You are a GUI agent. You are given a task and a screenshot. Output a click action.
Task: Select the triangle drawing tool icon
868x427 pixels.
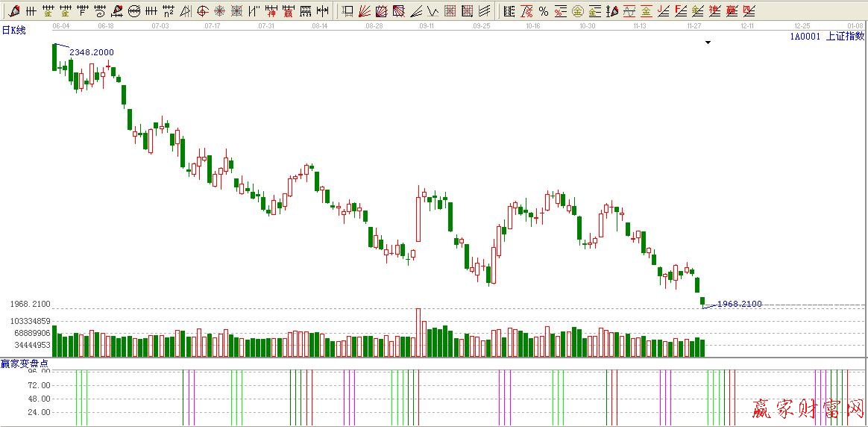click(185, 11)
